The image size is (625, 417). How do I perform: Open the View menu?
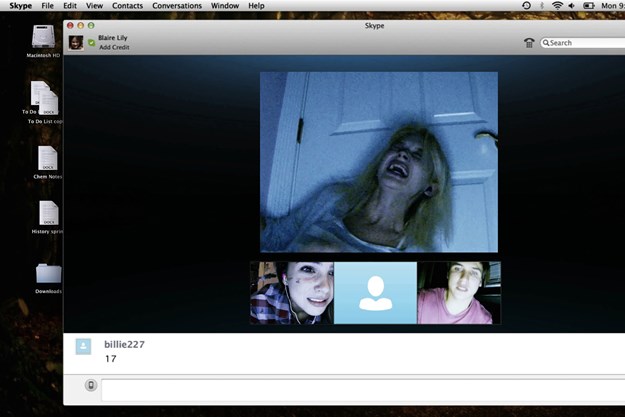[94, 6]
